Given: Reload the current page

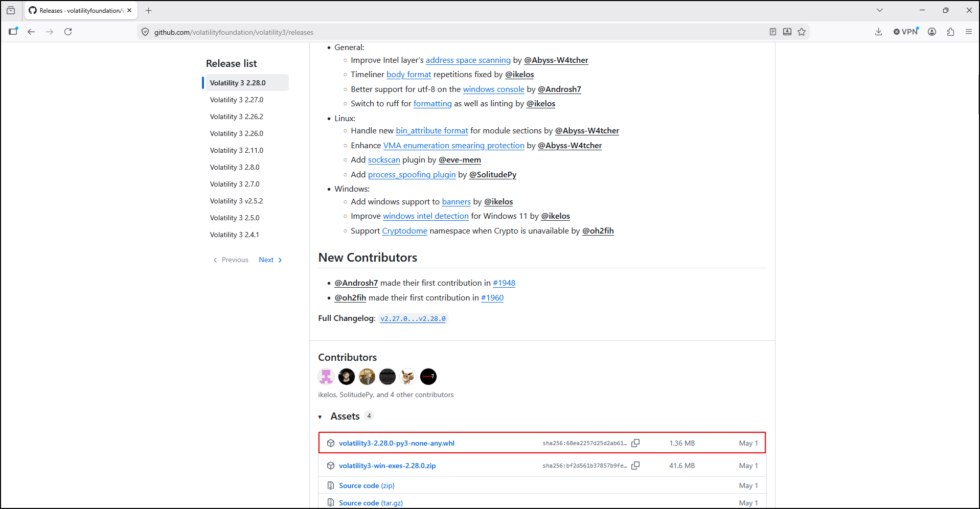Looking at the screenshot, I should (68, 32).
